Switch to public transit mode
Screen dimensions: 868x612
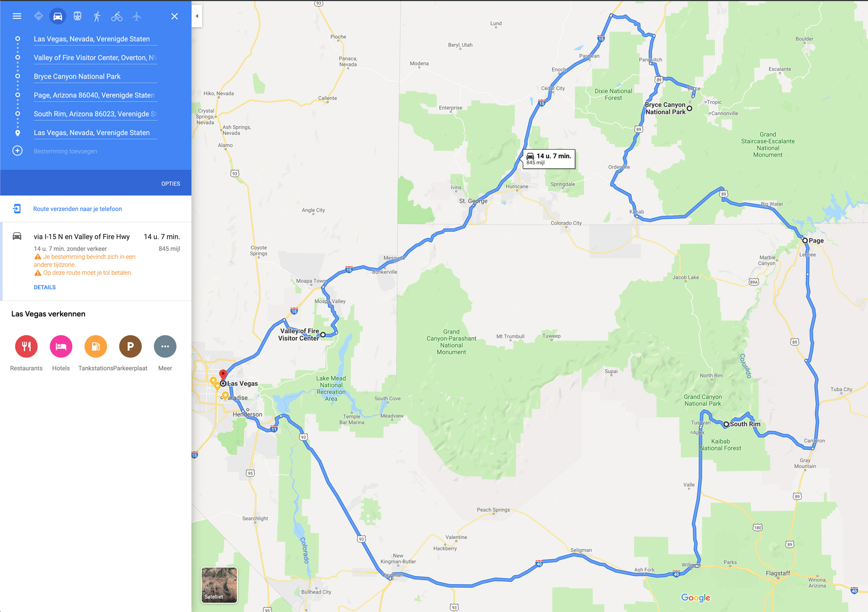[x=77, y=16]
